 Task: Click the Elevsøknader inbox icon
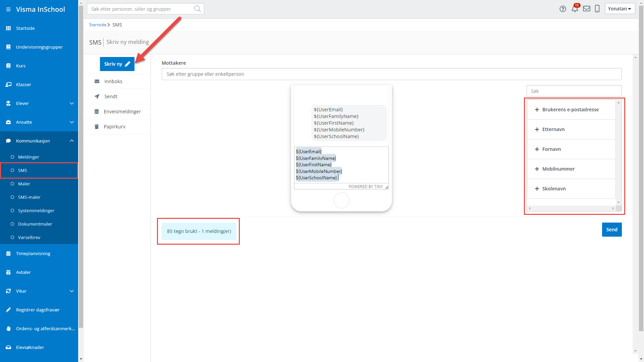tap(8, 347)
